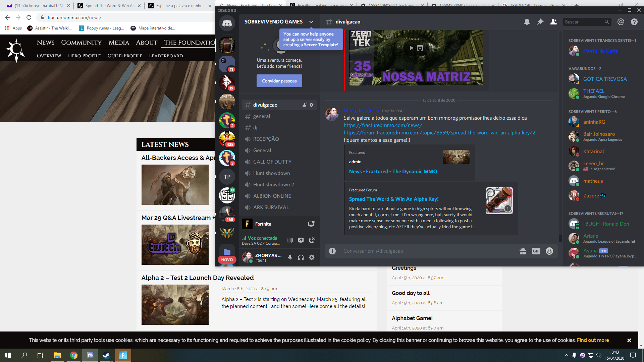644x362 pixels.
Task: Open Steam from Windows taskbar
Action: (107, 355)
